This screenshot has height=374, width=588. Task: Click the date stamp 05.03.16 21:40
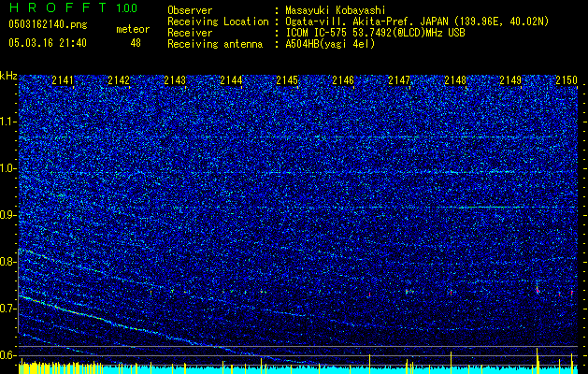coord(48,43)
